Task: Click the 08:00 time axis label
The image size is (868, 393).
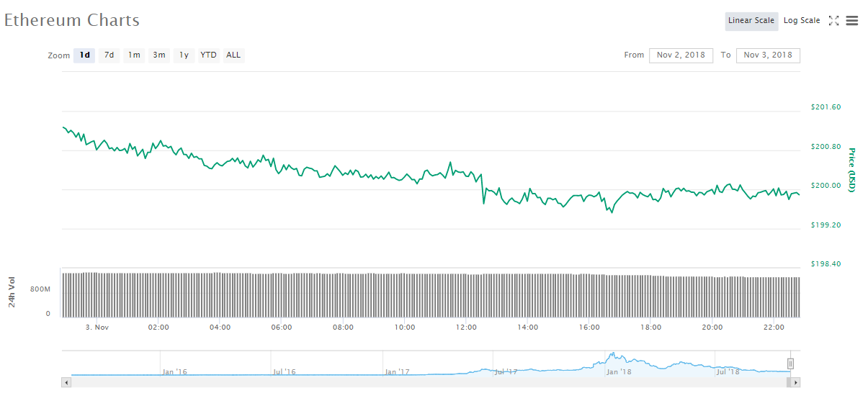Action: 343,327
